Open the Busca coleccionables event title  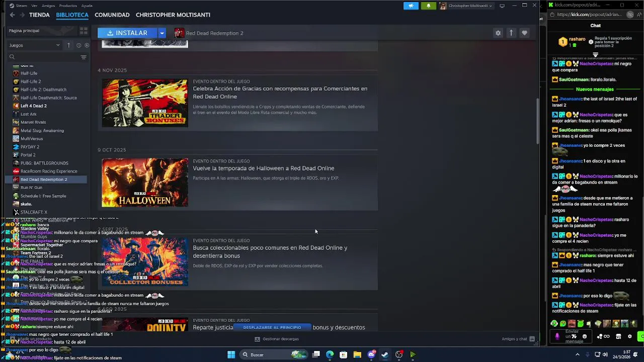tap(270, 252)
